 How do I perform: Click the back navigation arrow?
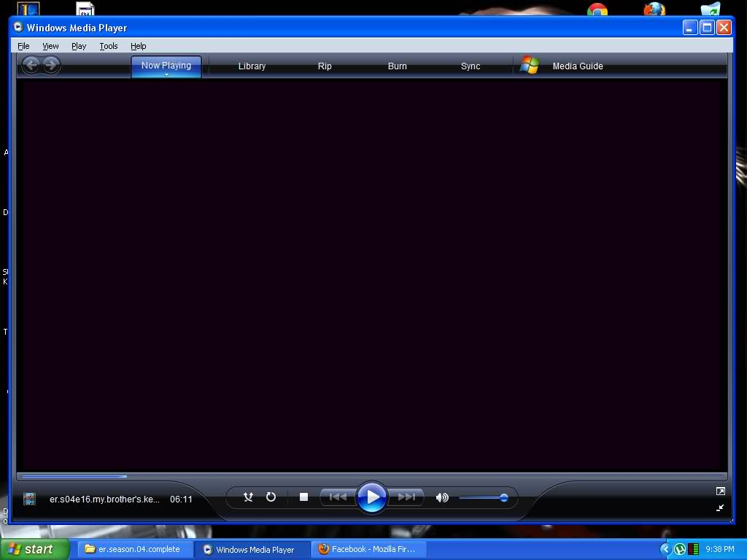pyautogui.click(x=31, y=65)
